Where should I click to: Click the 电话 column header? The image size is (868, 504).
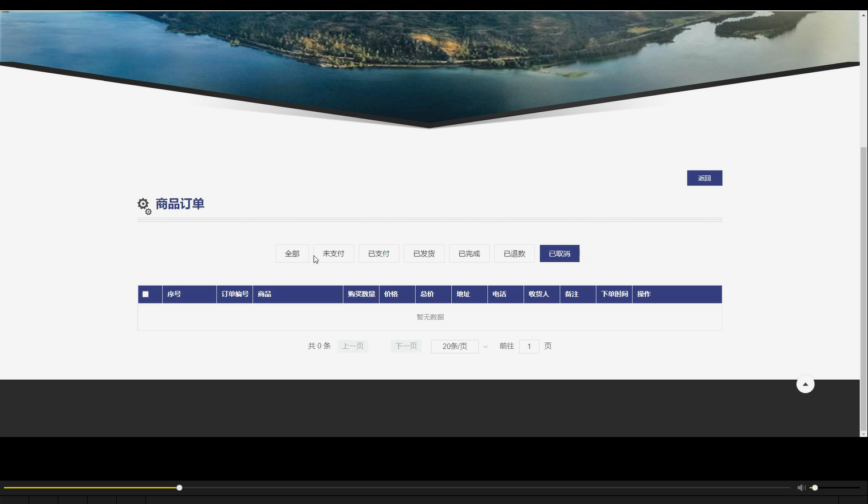tap(506, 294)
